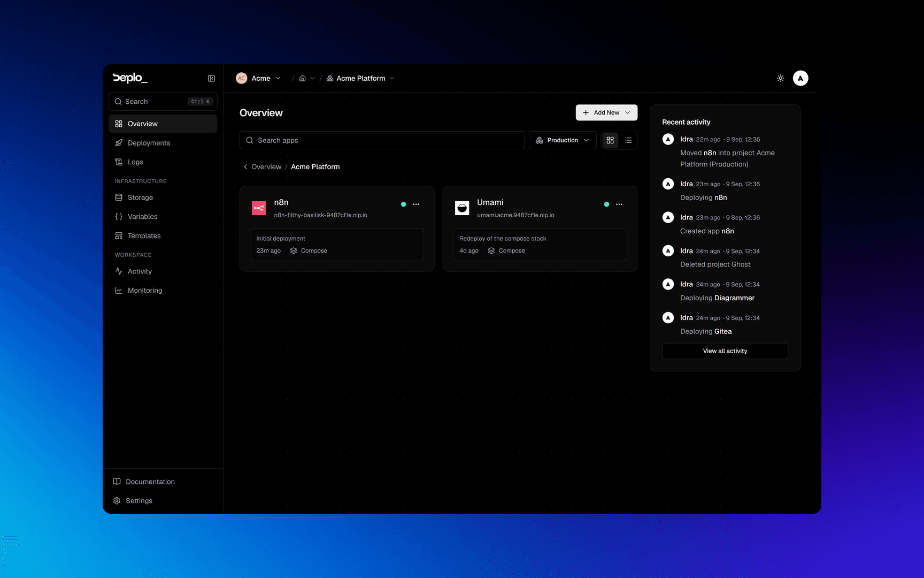The image size is (924, 578).
Task: Click the n8n green status indicator
Action: pyautogui.click(x=404, y=204)
